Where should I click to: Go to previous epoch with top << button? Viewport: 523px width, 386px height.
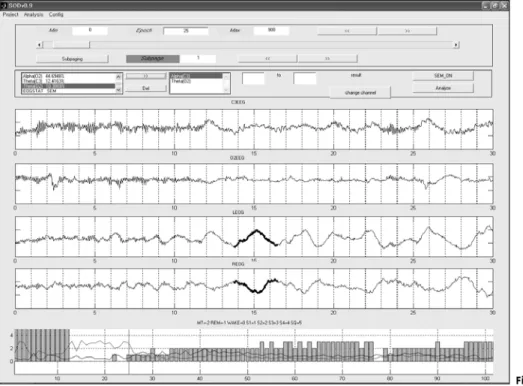[x=347, y=31]
